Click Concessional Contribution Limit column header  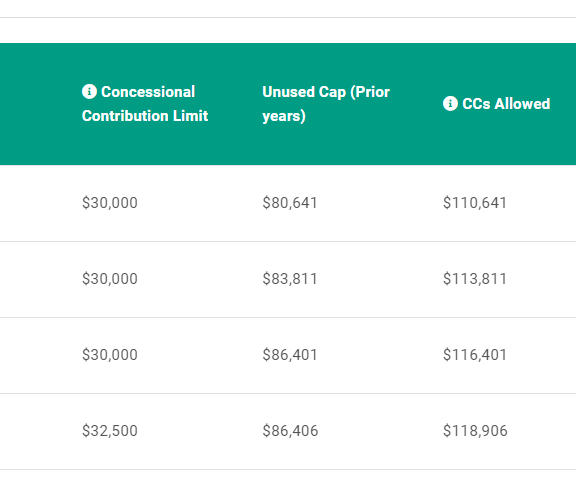point(145,104)
